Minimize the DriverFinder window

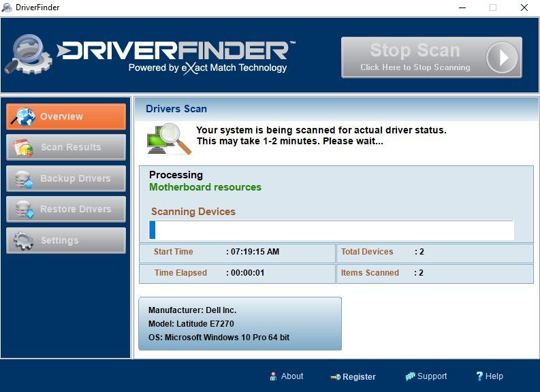click(462, 7)
